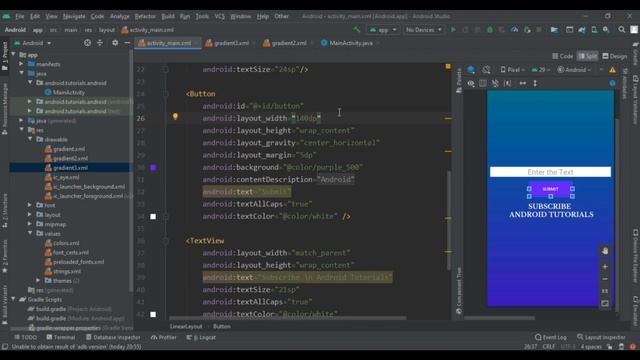Open the TODO tool window
Viewport: 640px width, 360px height.
(x=25, y=338)
